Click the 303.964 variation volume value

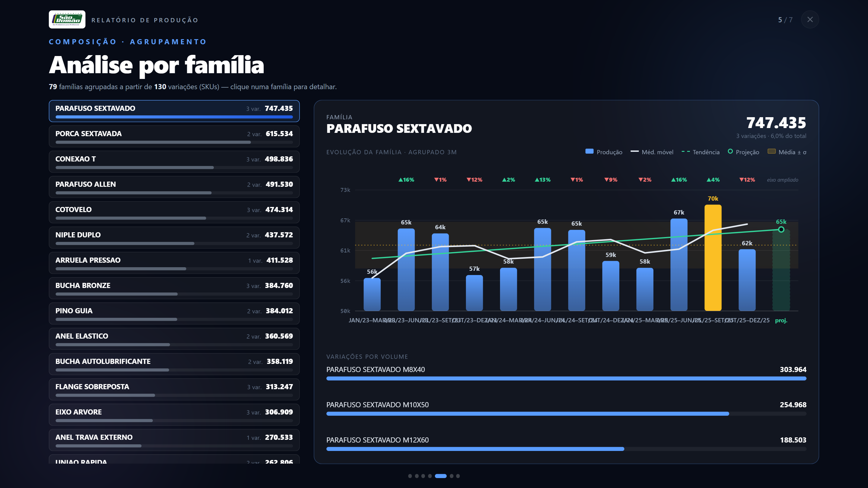point(793,369)
